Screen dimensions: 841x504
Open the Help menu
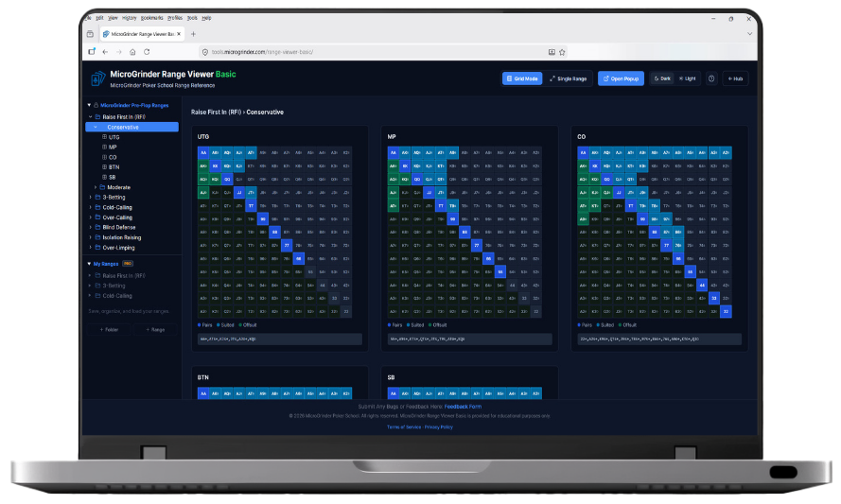point(206,18)
